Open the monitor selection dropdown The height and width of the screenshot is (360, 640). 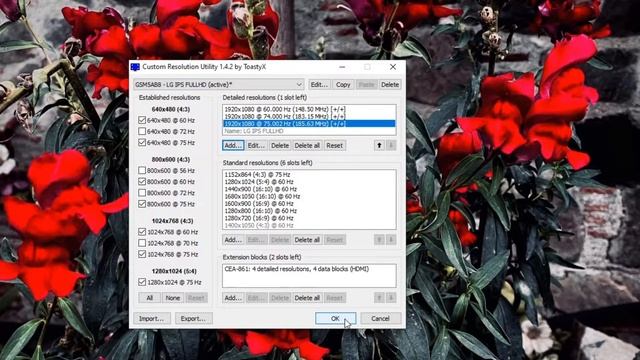[x=219, y=84]
